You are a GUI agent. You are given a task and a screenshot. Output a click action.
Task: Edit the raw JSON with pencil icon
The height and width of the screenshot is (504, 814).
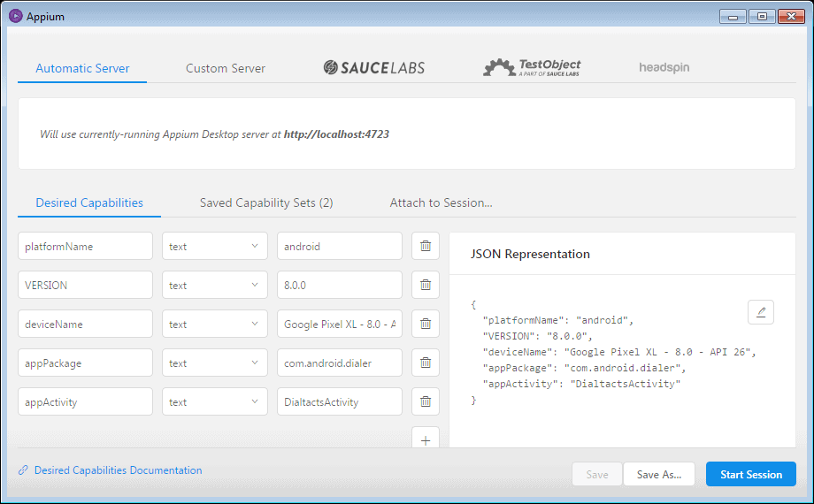coord(761,312)
